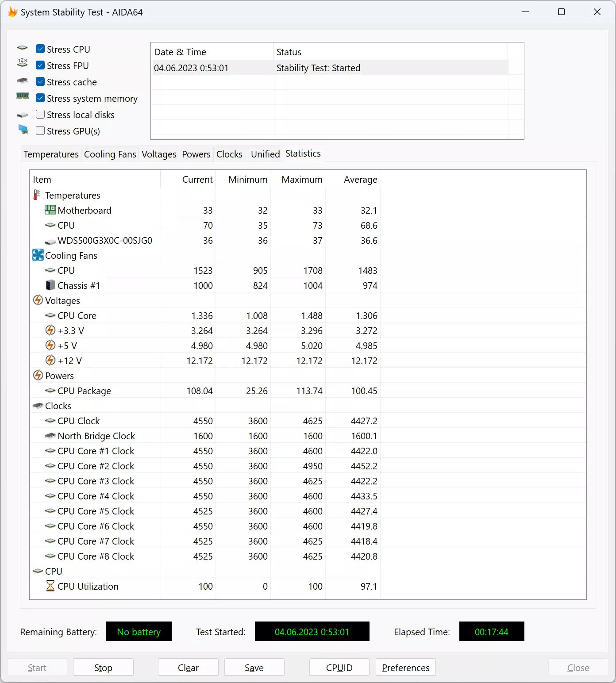This screenshot has width=616, height=683.
Task: Click the +12 V lightning bolt icon
Action: click(x=50, y=361)
